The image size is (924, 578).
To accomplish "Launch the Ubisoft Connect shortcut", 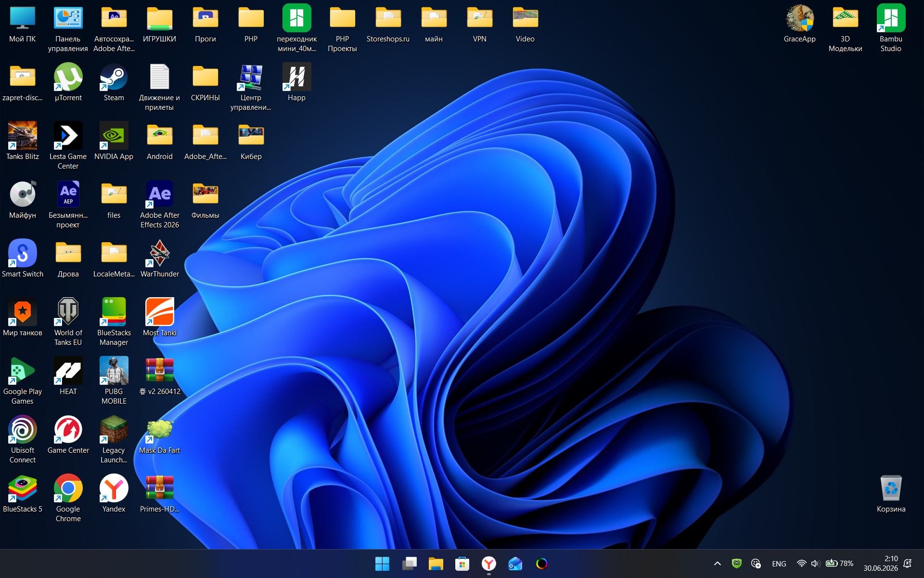I will coord(23,440).
